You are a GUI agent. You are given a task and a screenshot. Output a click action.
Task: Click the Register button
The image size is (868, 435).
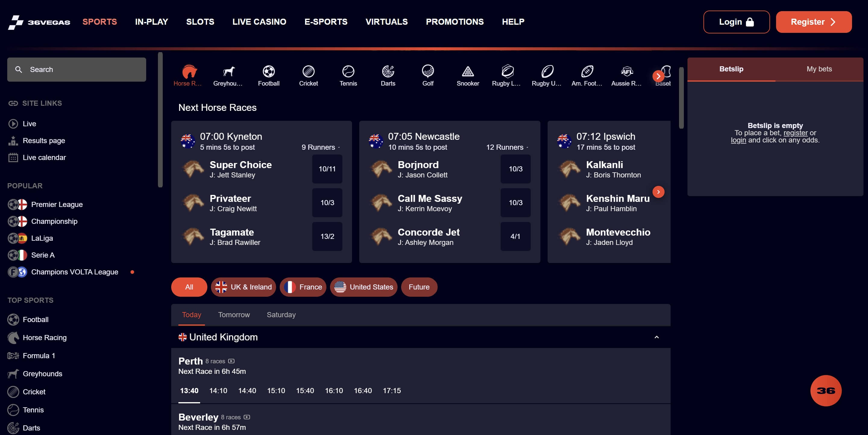point(813,22)
